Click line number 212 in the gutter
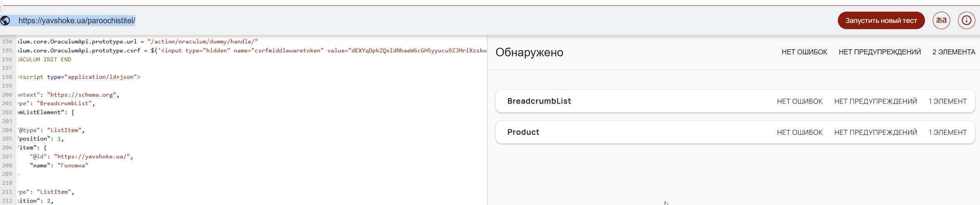The width and height of the screenshot is (980, 205). 7,201
